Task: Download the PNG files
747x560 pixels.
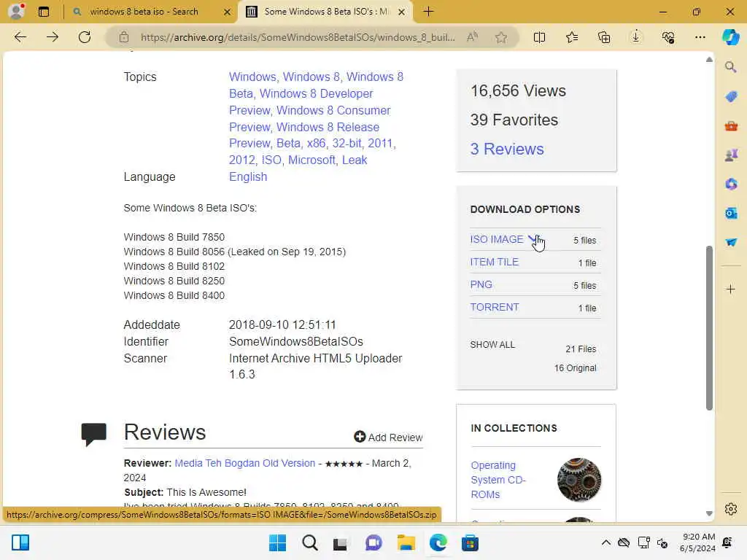Action: pos(481,284)
